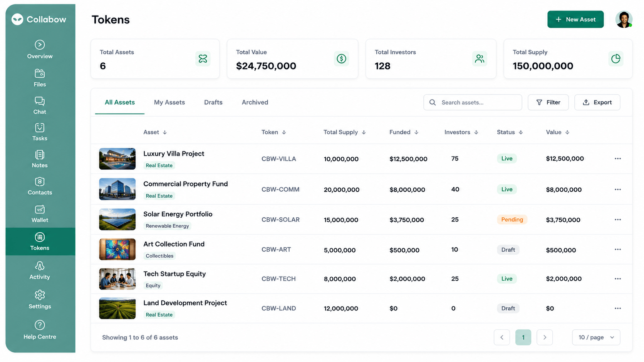This screenshot has width=644, height=362.
Task: Click the Total Supply pie chart icon
Action: [616, 58]
